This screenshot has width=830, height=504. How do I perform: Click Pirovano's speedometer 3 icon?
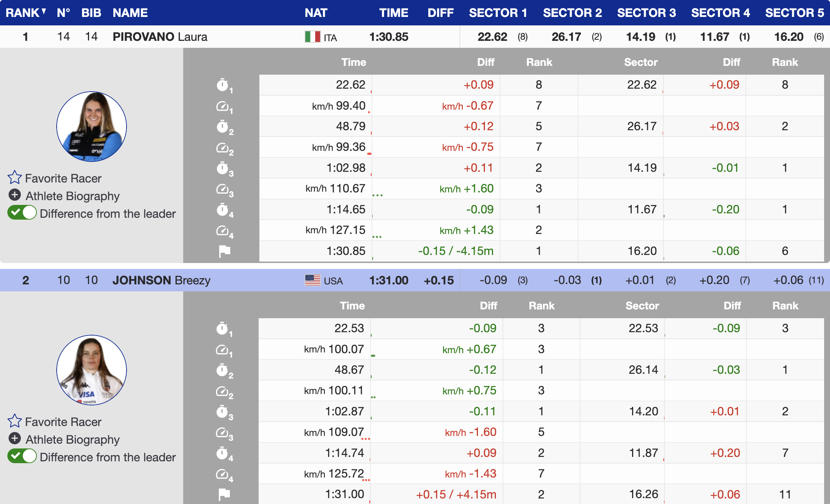pos(223,189)
